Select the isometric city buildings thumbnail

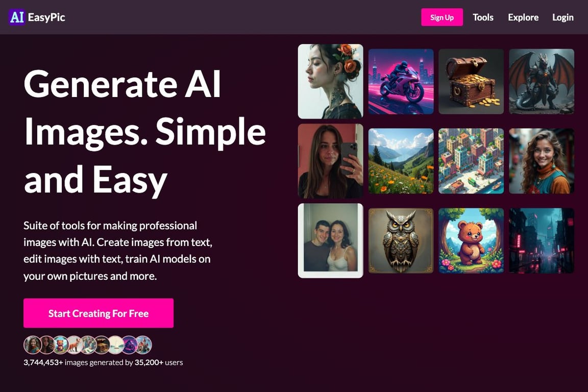pos(471,161)
